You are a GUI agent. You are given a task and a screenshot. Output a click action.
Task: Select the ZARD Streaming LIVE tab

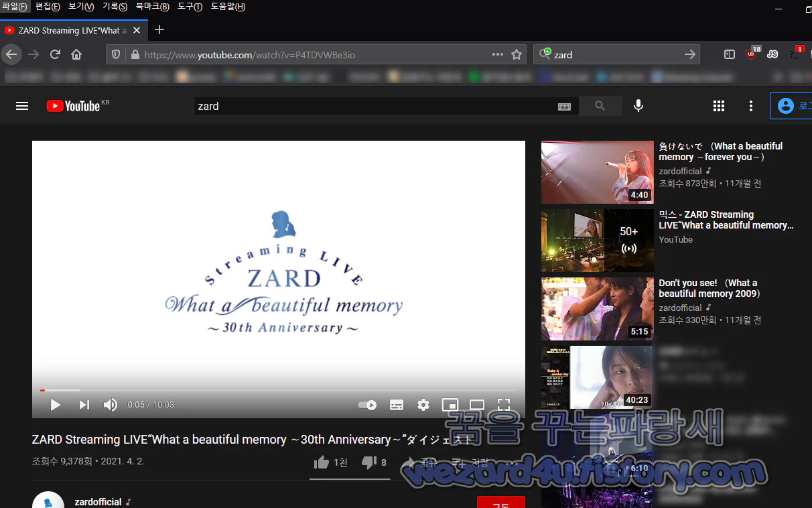(74, 30)
